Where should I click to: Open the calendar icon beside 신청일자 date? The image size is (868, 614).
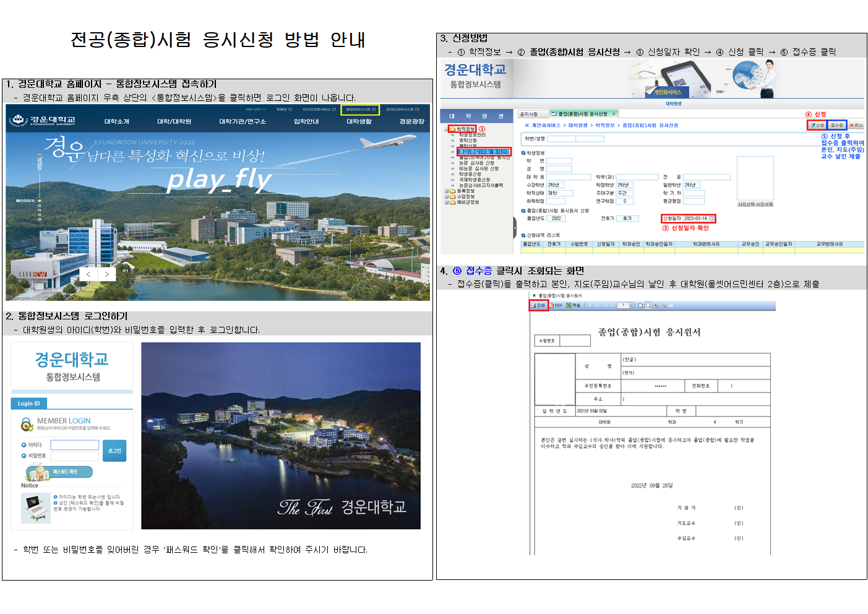711,218
